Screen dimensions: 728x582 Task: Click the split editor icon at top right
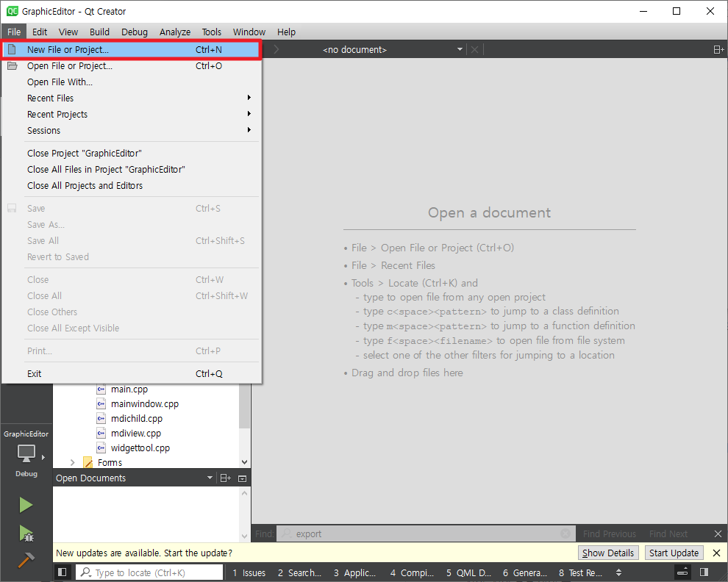[x=718, y=50]
